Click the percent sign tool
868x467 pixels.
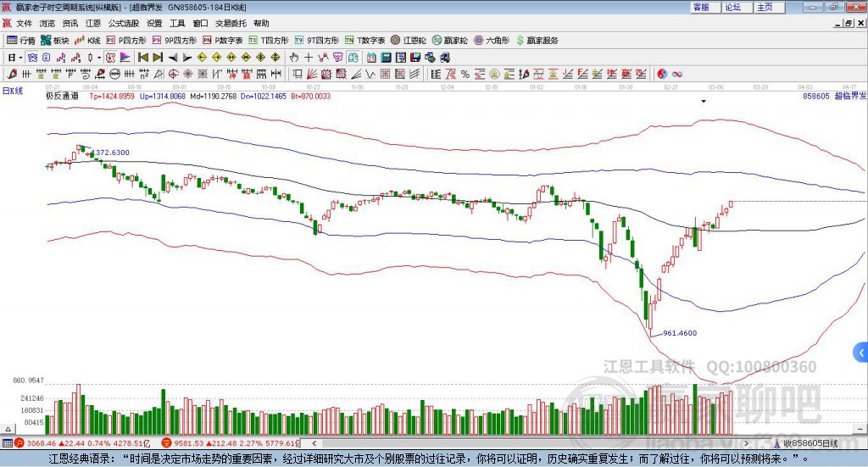(x=465, y=74)
